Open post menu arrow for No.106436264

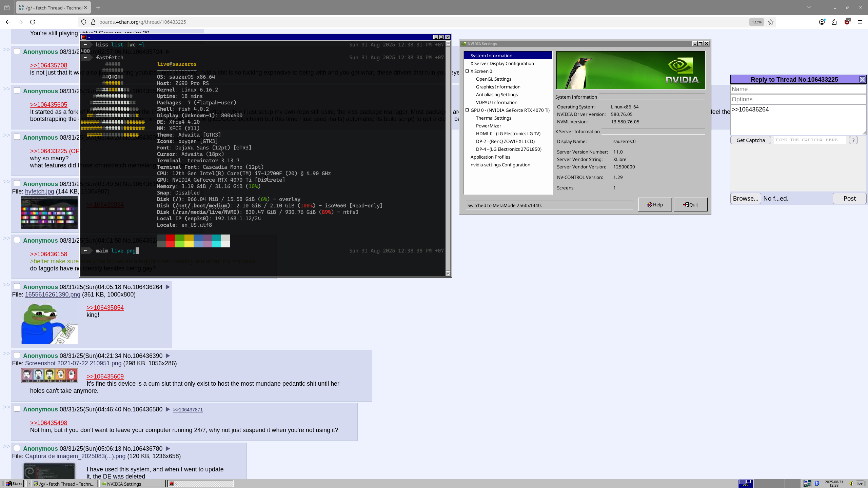[x=167, y=287]
